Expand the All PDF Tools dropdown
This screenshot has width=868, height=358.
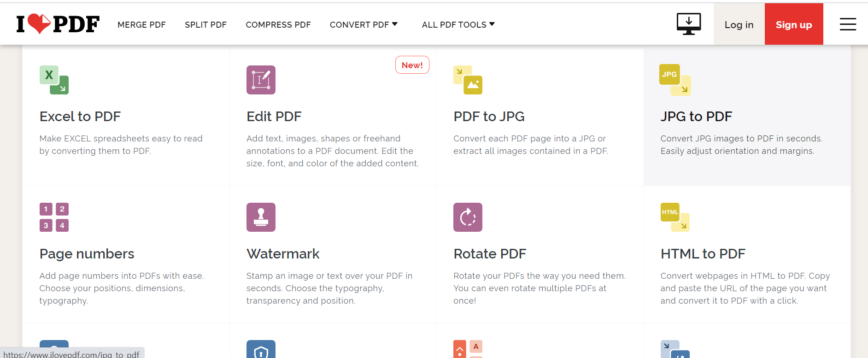[x=458, y=24]
